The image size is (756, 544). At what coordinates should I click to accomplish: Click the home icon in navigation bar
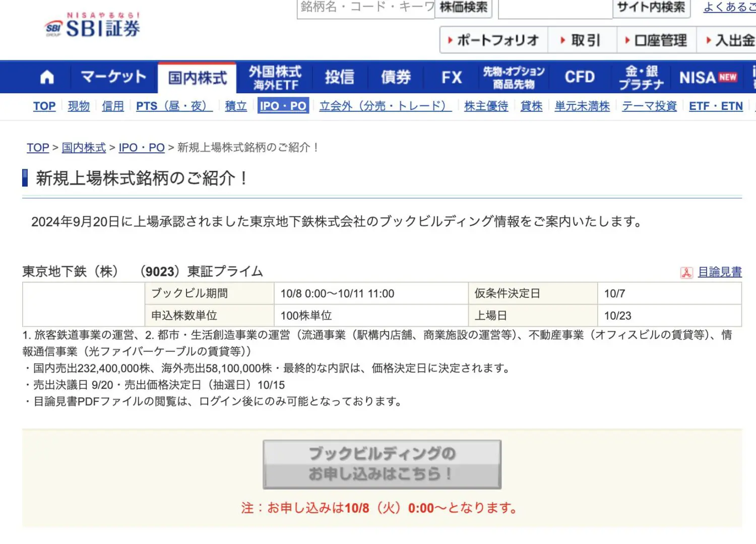click(x=47, y=77)
